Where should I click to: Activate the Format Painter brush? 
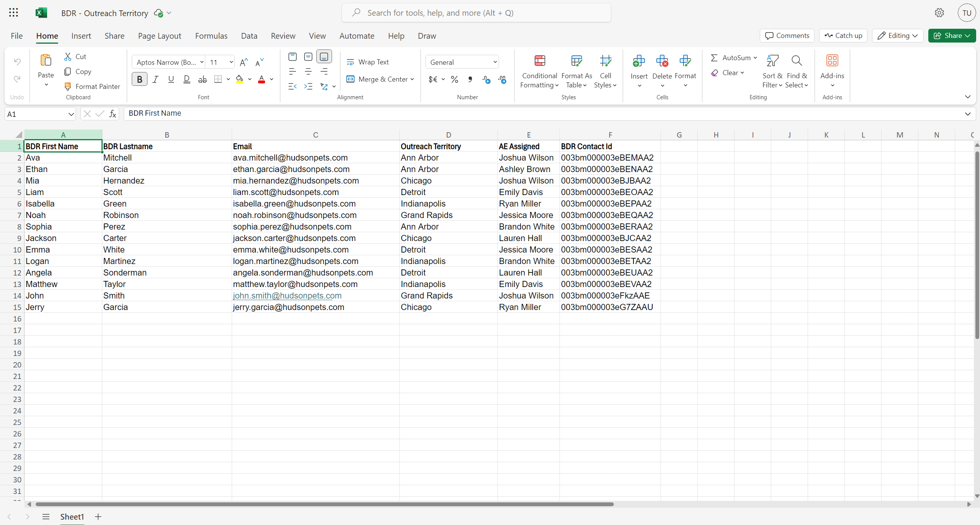click(x=68, y=86)
